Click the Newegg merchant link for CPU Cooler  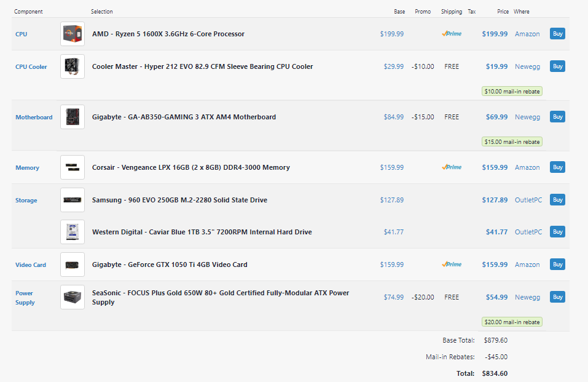pyautogui.click(x=527, y=66)
